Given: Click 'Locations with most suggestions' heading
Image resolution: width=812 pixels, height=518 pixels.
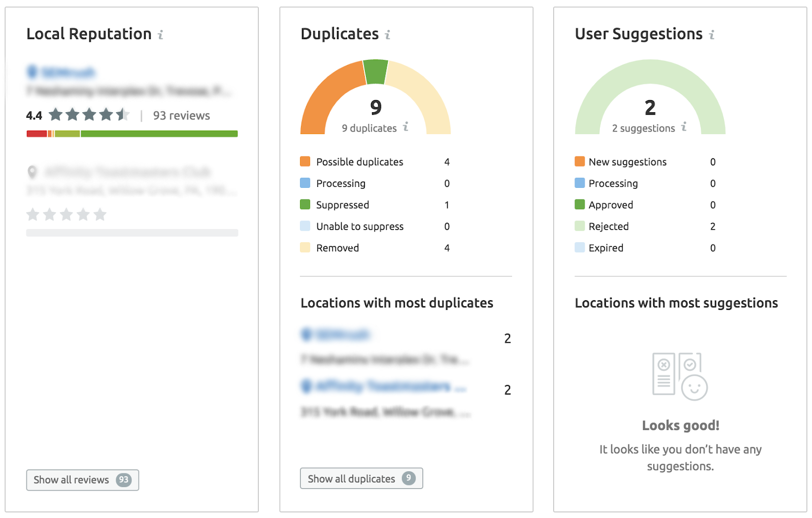Looking at the screenshot, I should [x=676, y=303].
